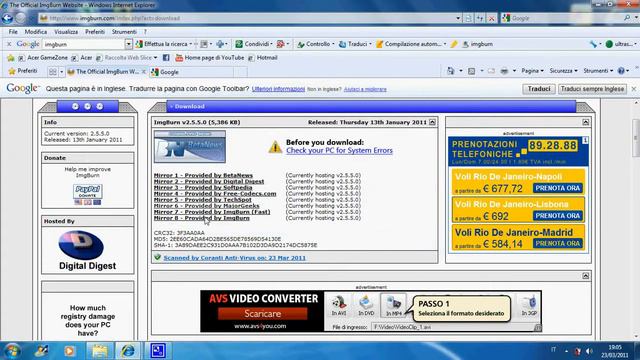
Task: Click Check your PC for System Errors link
Action: tap(339, 151)
